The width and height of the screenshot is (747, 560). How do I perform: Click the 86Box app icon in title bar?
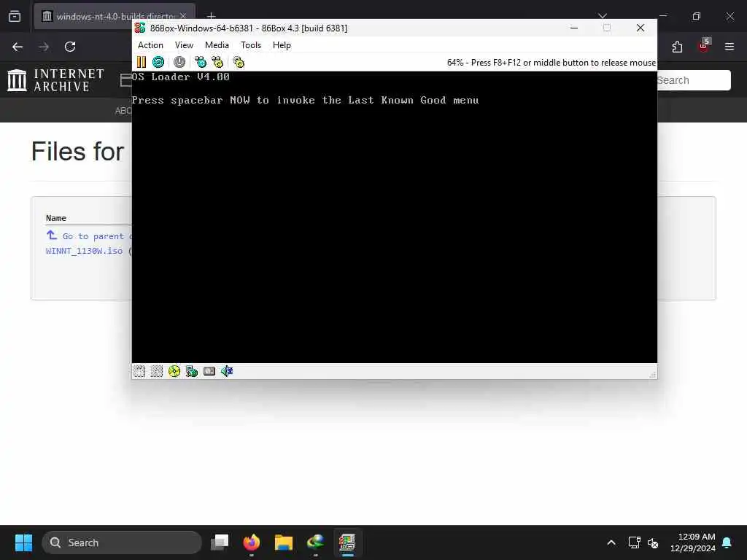pyautogui.click(x=140, y=28)
